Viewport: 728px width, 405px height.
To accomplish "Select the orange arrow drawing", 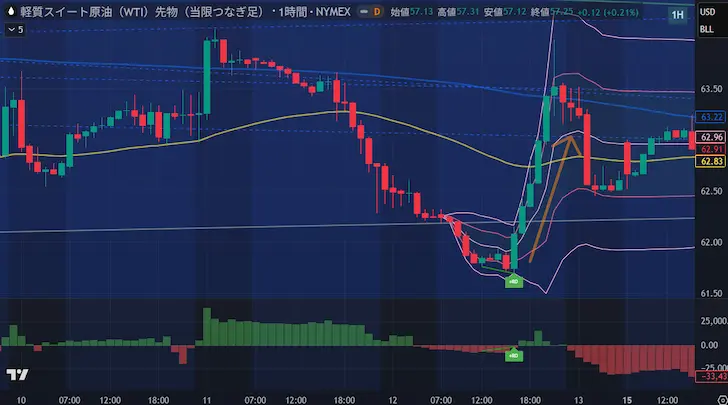I will pyautogui.click(x=552, y=196).
